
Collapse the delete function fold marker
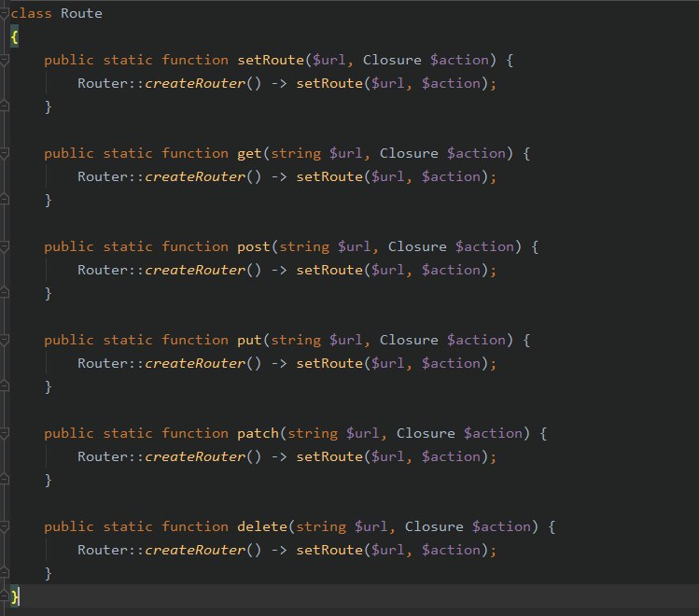pyautogui.click(x=4, y=526)
